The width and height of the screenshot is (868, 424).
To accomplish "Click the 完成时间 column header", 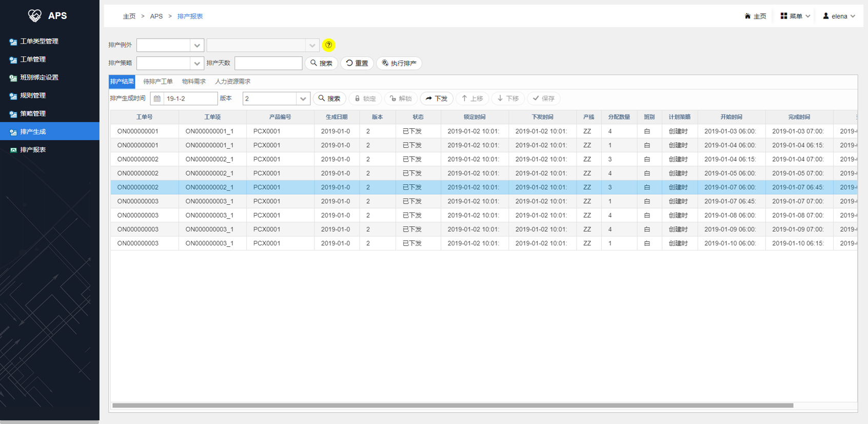I will [x=799, y=117].
